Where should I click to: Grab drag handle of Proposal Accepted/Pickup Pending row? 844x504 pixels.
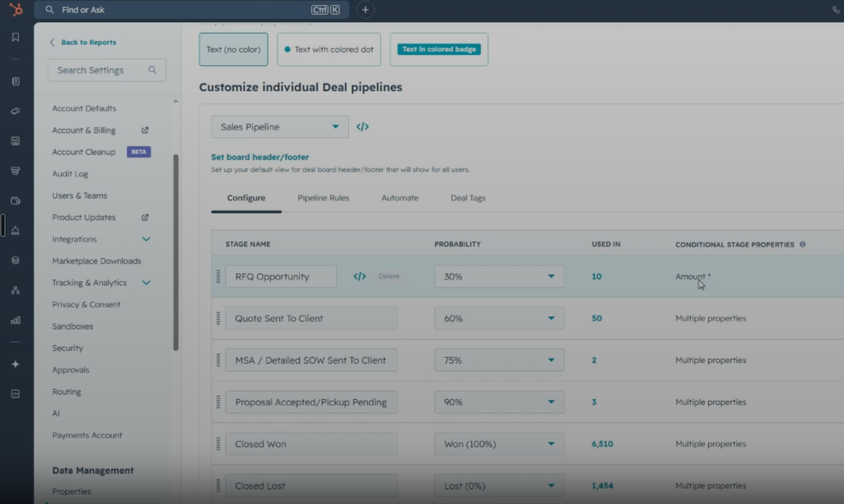(x=218, y=402)
